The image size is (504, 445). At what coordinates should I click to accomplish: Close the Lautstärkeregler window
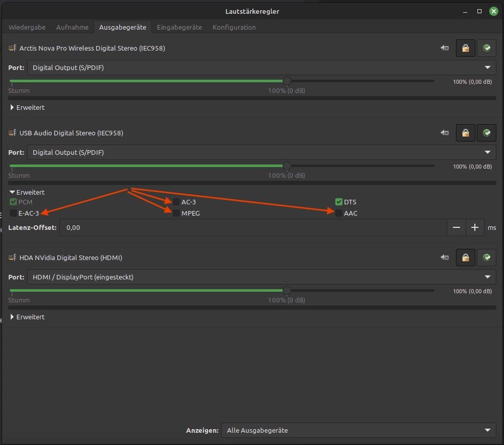(493, 12)
